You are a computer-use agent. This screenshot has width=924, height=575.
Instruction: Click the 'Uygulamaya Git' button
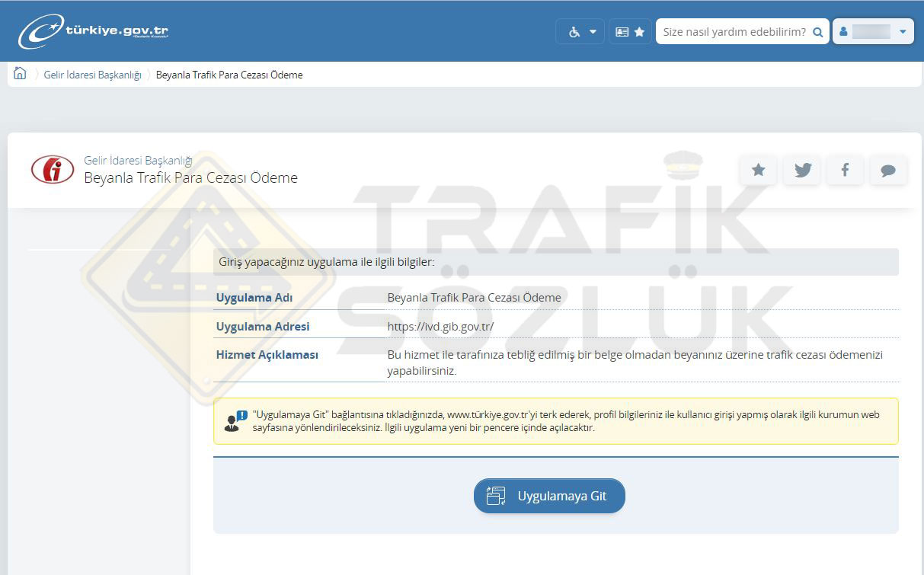(x=549, y=496)
